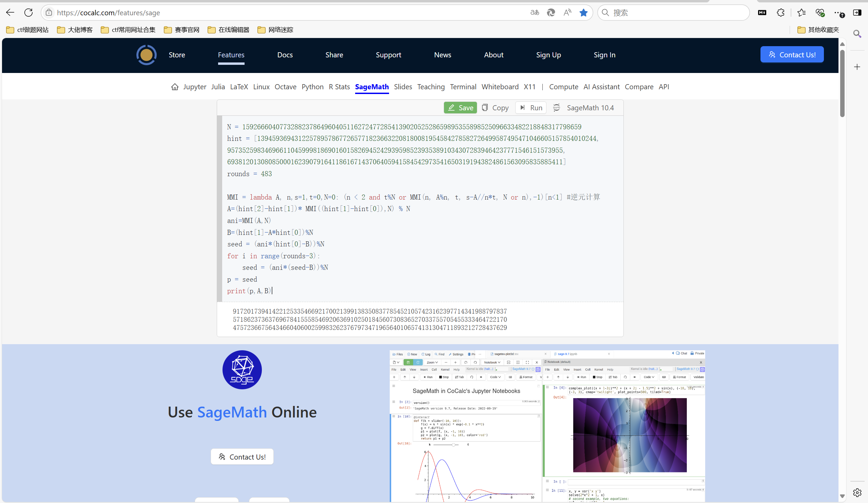Open the Linux feature link

pyautogui.click(x=261, y=87)
